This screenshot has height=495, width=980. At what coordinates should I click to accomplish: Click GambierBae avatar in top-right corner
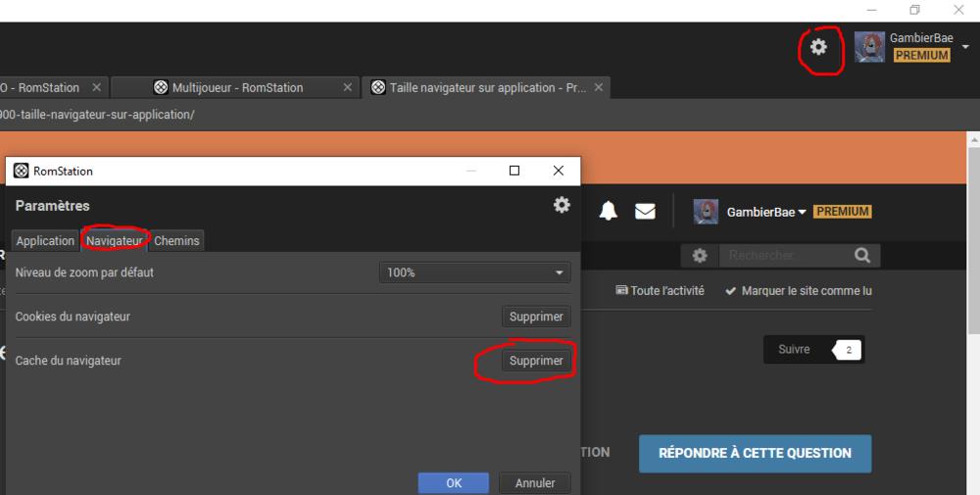click(869, 47)
